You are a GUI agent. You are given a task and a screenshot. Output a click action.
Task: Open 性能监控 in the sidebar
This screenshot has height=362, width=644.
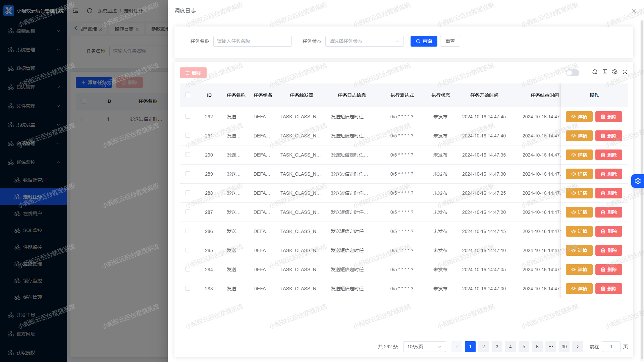coord(34,247)
